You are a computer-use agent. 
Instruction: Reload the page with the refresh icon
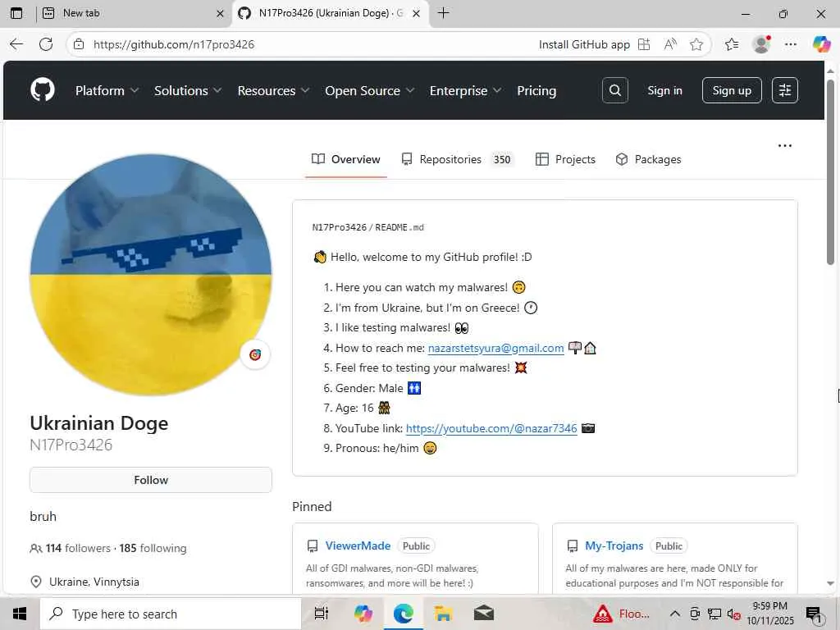point(46,44)
